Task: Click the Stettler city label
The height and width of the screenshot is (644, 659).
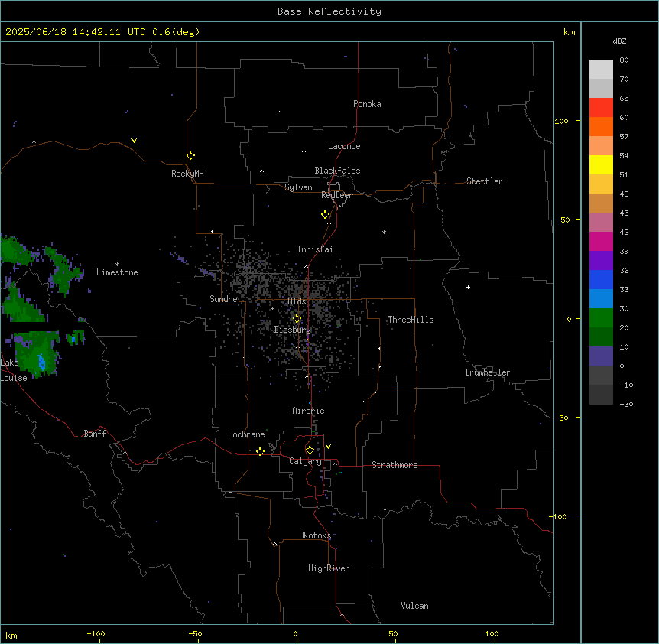Action: point(485,181)
